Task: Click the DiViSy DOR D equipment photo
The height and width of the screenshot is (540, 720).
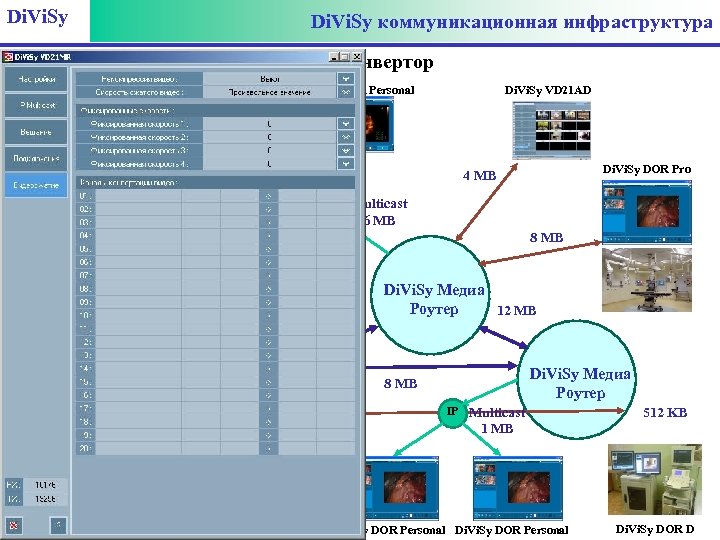Action: pyautogui.click(x=655, y=479)
